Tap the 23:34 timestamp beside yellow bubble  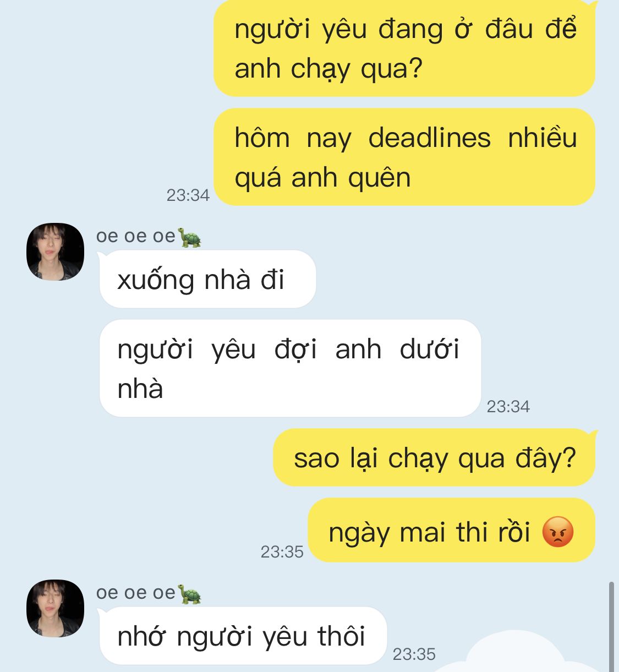[188, 195]
